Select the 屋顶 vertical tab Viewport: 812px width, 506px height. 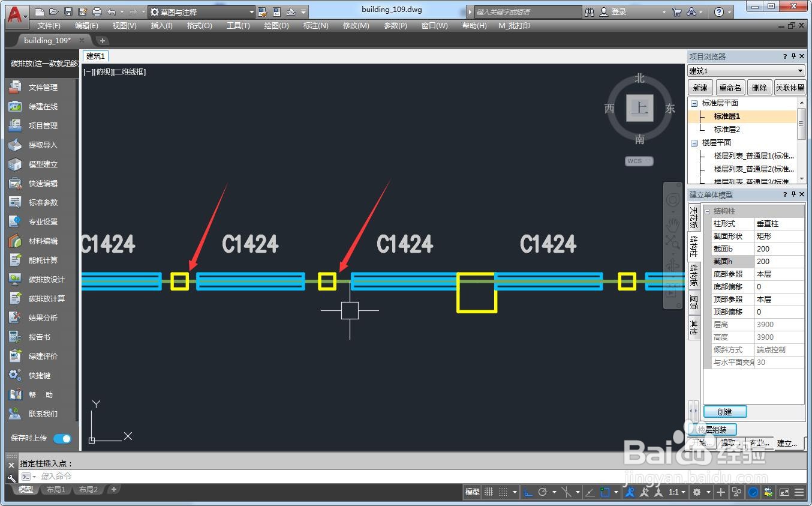694,302
